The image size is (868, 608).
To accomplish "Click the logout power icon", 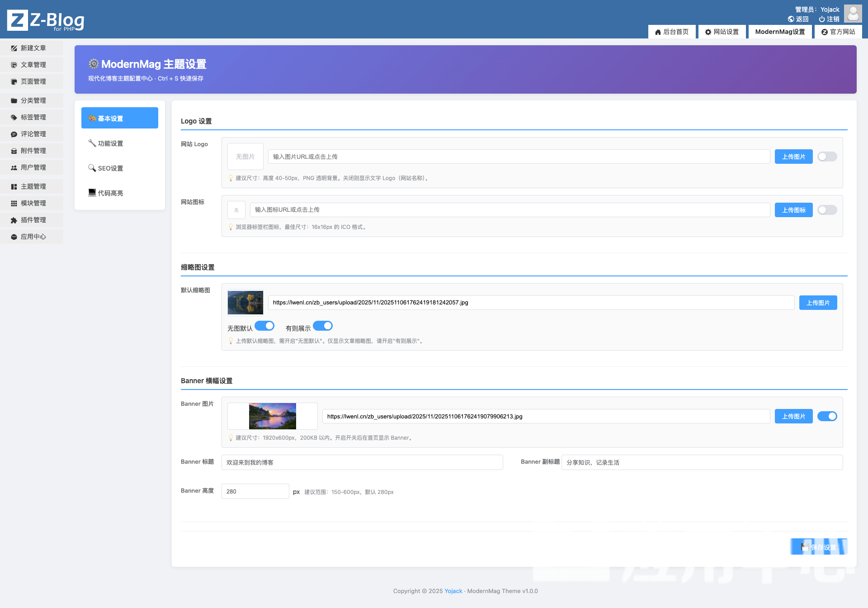I will [821, 19].
